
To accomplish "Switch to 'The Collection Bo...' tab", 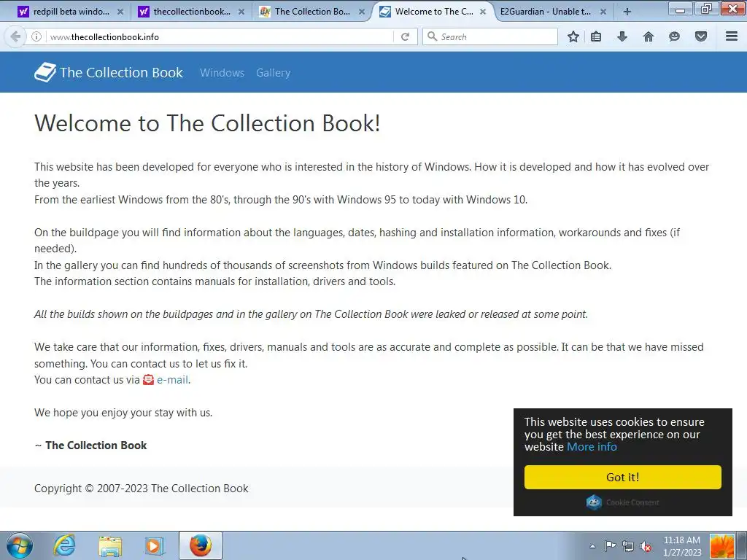I will pyautogui.click(x=312, y=12).
